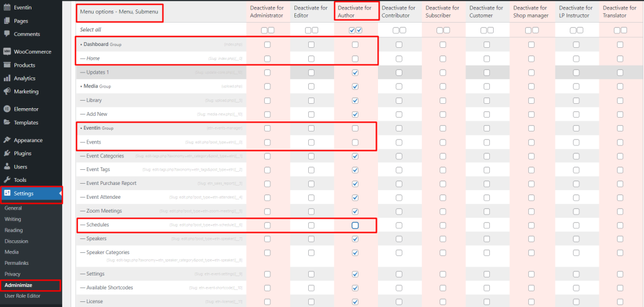
Task: Click the Pages icon in sidebar
Action: (x=7, y=21)
